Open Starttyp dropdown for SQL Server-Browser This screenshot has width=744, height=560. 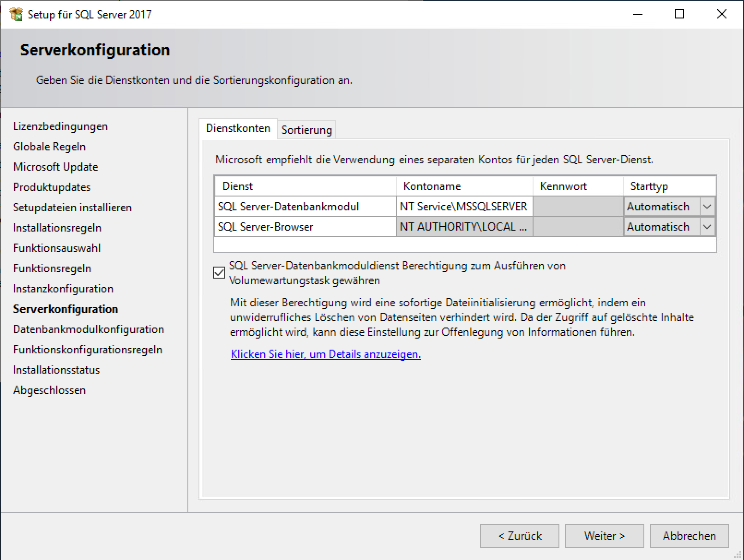707,227
